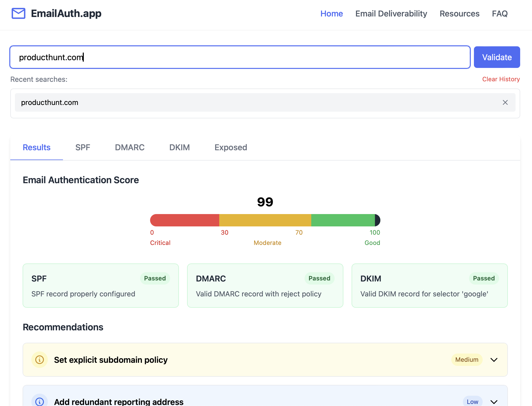Click the EmailAuth.app brand name

[x=66, y=13]
